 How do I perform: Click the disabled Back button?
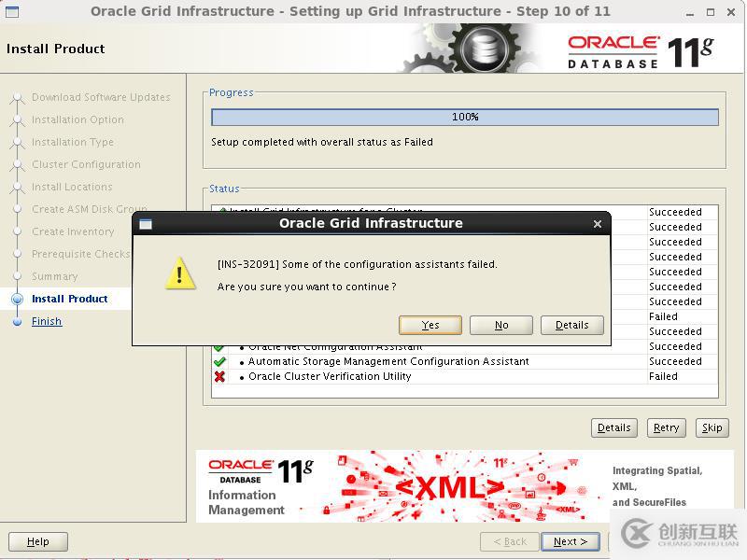pyautogui.click(x=510, y=541)
